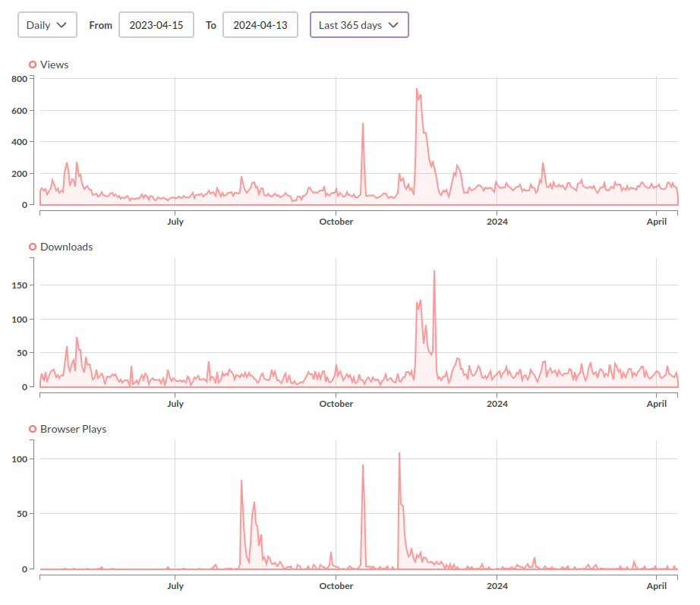Edit the From date field 2023-04-15
This screenshot has width=700, height=605.
pos(156,25)
